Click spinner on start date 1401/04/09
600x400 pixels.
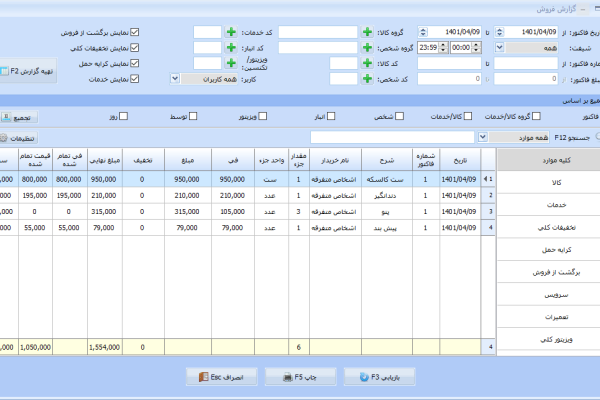499,32
